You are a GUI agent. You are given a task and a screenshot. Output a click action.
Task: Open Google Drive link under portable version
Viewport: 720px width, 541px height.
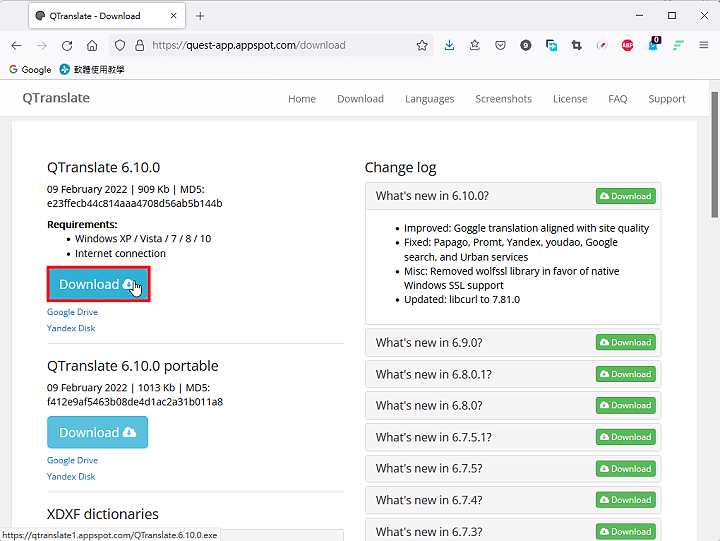pos(72,460)
